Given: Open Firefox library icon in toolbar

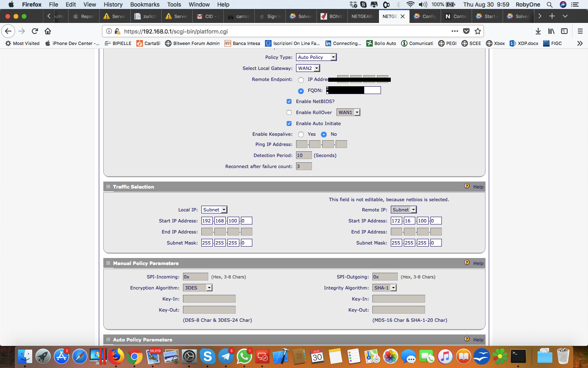Looking at the screenshot, I should pyautogui.click(x=551, y=31).
